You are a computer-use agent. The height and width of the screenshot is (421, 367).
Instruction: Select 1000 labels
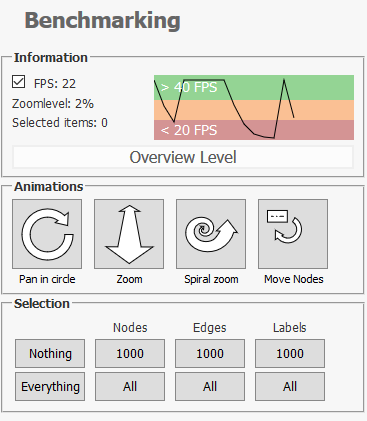290,353
